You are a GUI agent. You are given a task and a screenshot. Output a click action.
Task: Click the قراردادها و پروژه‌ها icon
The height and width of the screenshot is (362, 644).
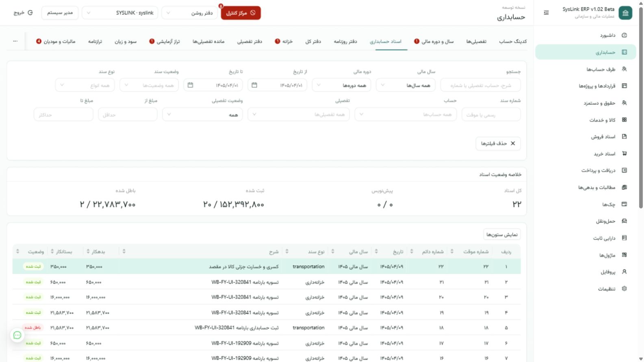tap(624, 86)
